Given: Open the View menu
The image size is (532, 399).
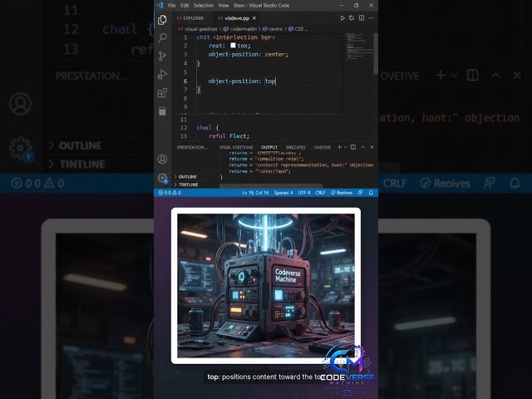Looking at the screenshot, I should click(224, 6).
